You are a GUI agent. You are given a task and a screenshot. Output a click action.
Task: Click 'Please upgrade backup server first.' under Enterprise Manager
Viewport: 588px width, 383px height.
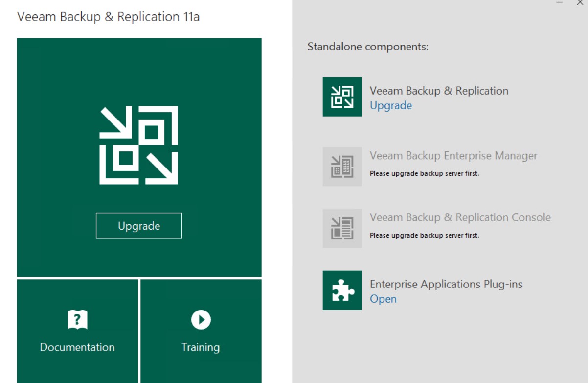424,173
